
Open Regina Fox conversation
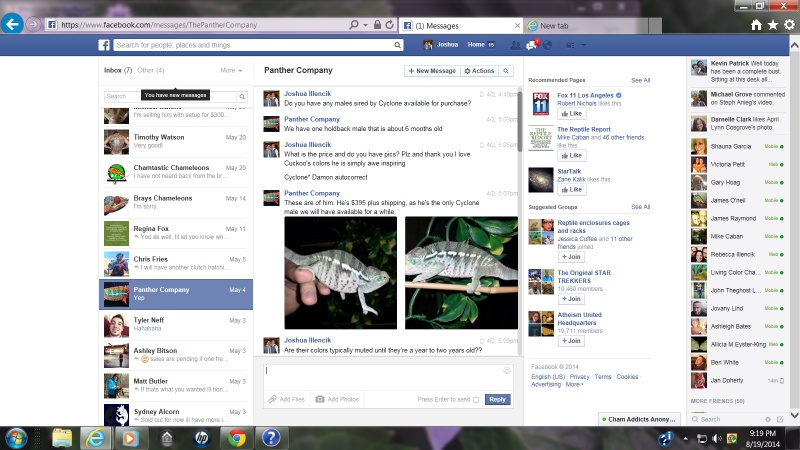(x=176, y=233)
